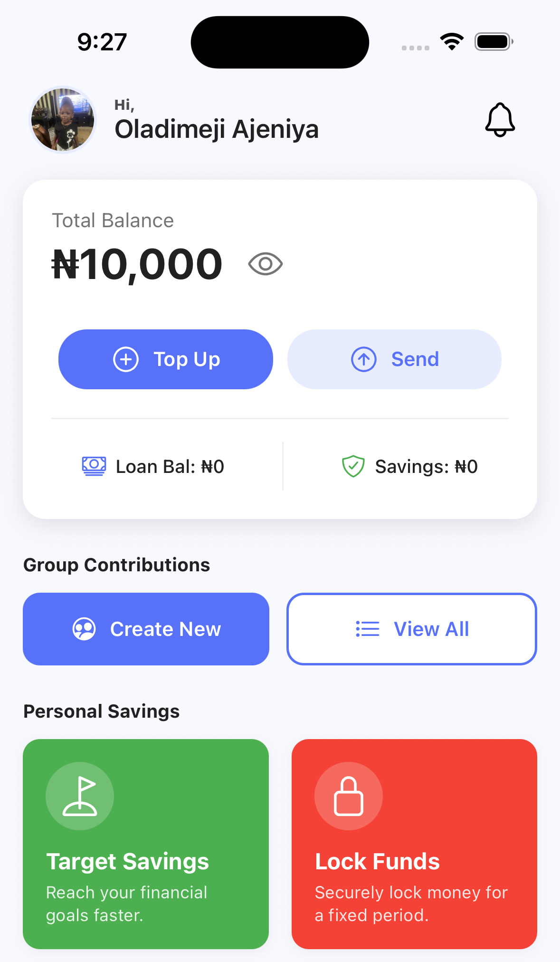560x962 pixels.
Task: Click the up arrow icon in Send
Action: (x=364, y=359)
